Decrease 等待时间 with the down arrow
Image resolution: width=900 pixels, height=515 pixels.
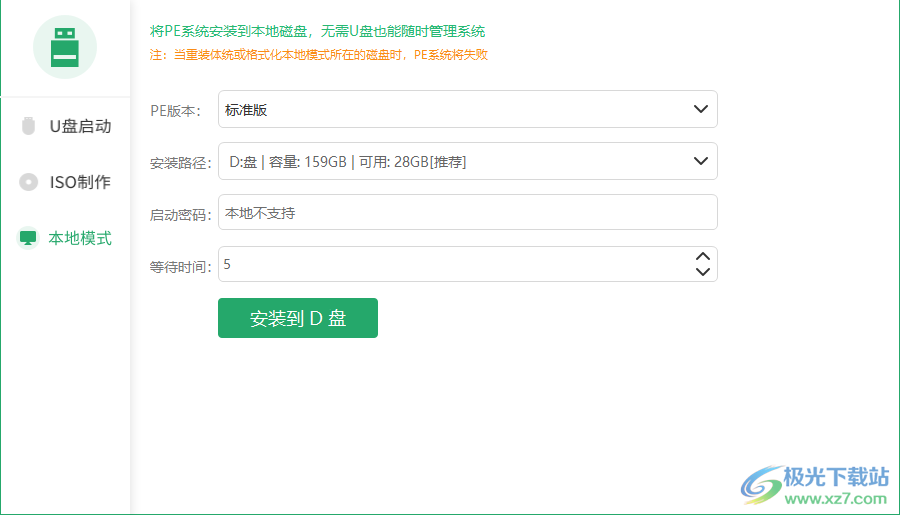[702, 271]
